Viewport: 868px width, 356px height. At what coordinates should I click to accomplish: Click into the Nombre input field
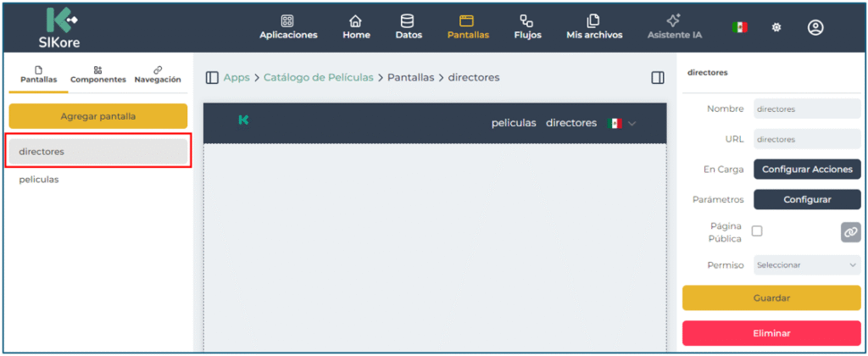click(807, 108)
